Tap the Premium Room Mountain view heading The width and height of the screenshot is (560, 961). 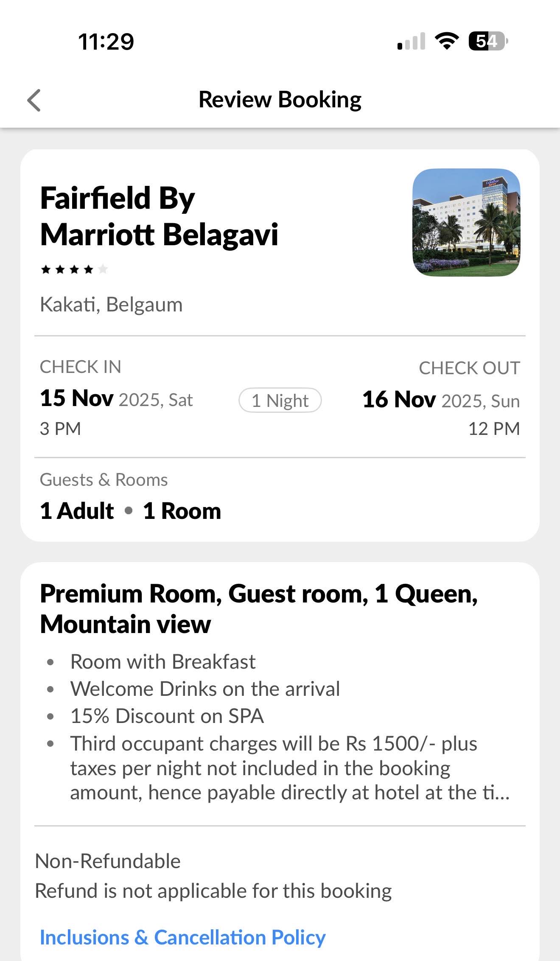(259, 609)
